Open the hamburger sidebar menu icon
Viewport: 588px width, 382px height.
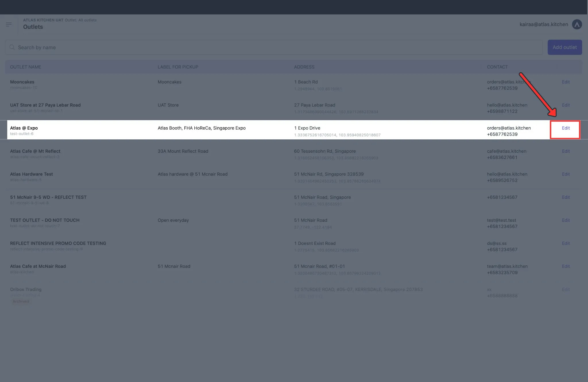pos(9,24)
